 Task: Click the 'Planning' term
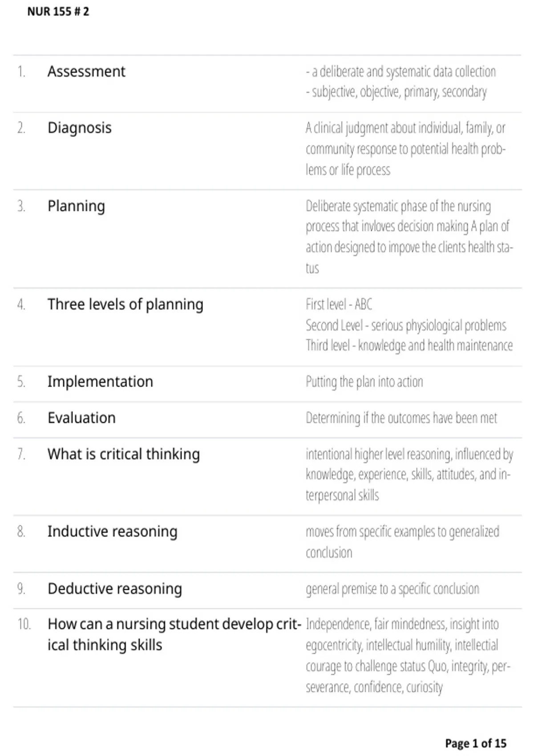click(76, 206)
